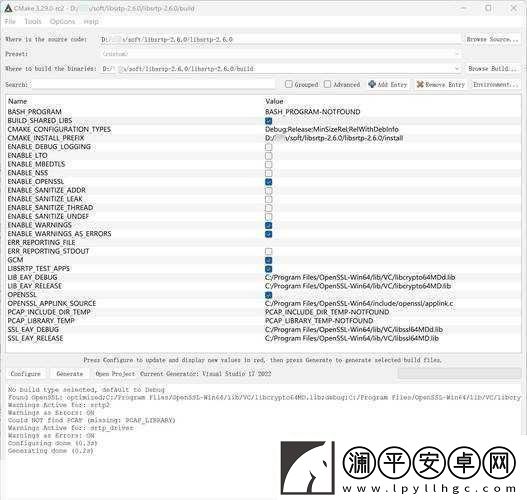The width and height of the screenshot is (527, 500).
Task: Enable ENABLE_SANITIZE_UNDEF checkbox
Action: tap(268, 217)
